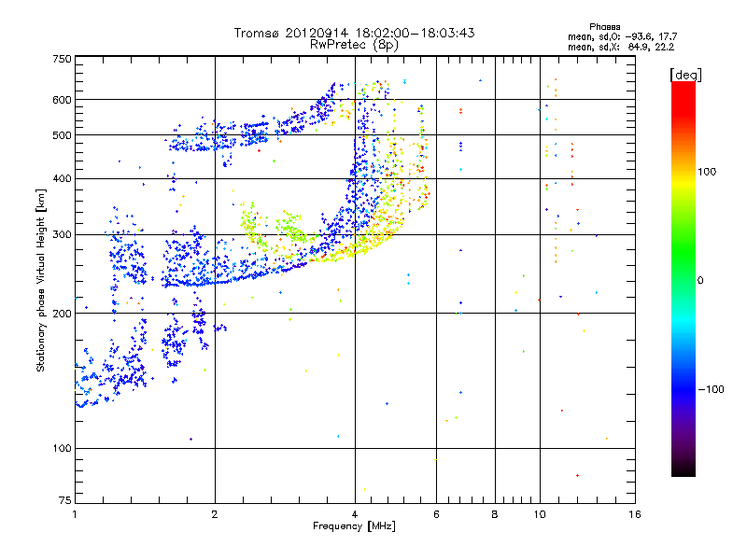747x560 pixels.
Task: Click the x-axis tick label '8'
Action: 495,514
